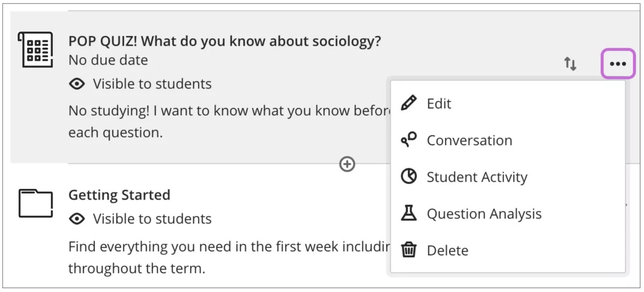Click the key icon beside Conversation
644x292 pixels.
[x=409, y=140]
